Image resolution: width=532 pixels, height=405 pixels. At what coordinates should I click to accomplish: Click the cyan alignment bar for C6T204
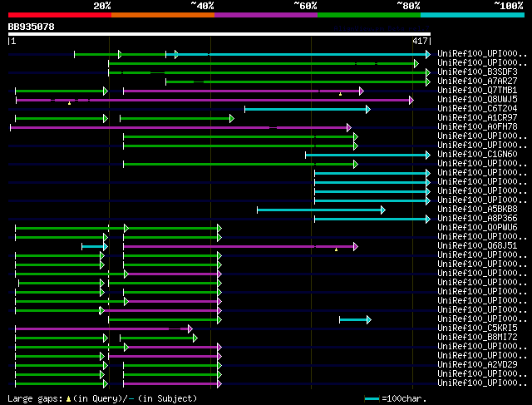pyautogui.click(x=308, y=109)
